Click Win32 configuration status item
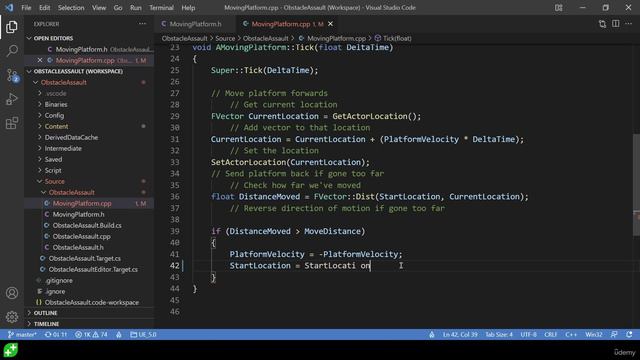640x360 pixels. (594, 335)
